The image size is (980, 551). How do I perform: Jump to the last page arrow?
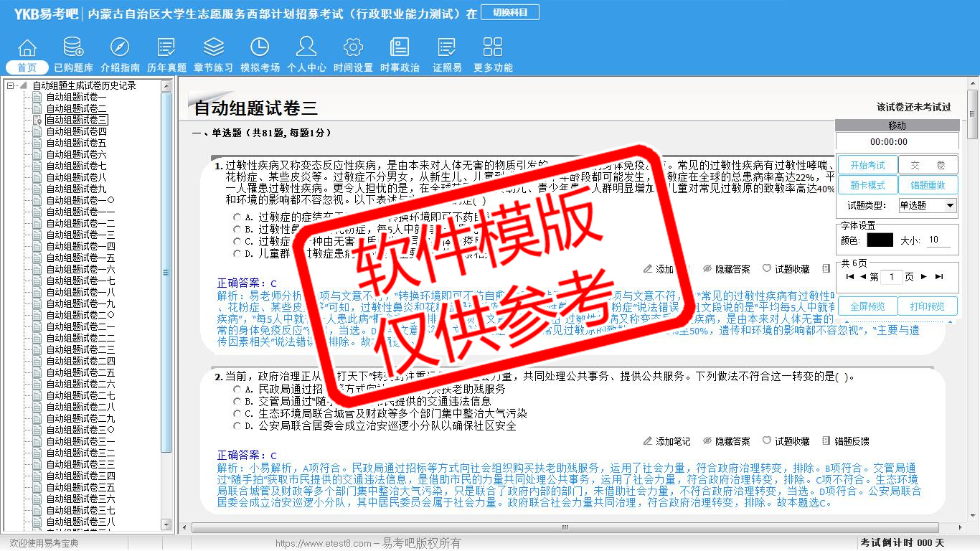(939, 277)
